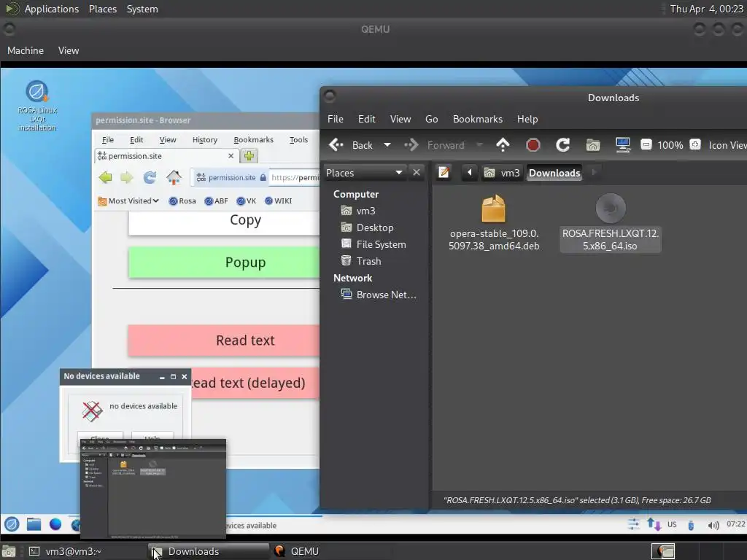Open the VK bookmark
Image resolution: width=747 pixels, height=560 pixels.
pos(247,201)
